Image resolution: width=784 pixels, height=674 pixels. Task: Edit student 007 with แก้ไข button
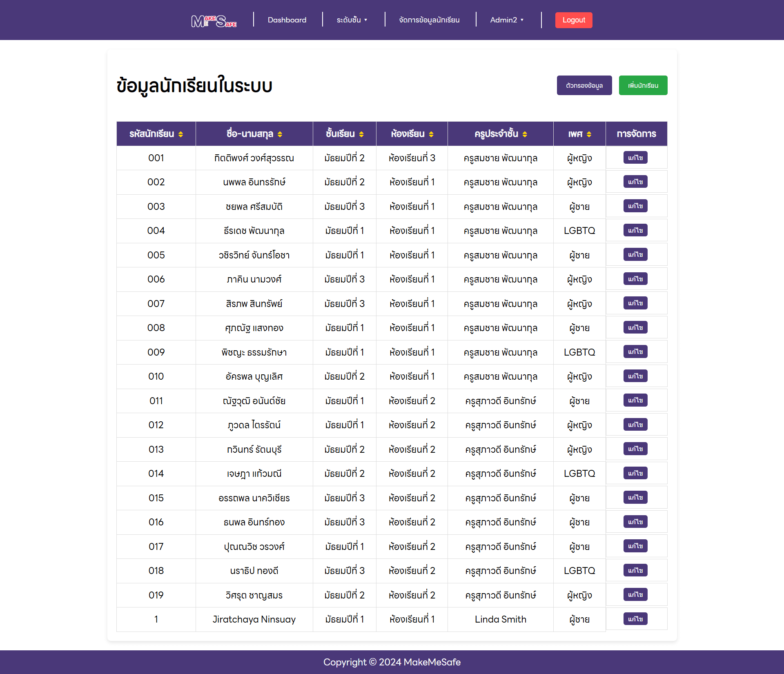635,303
